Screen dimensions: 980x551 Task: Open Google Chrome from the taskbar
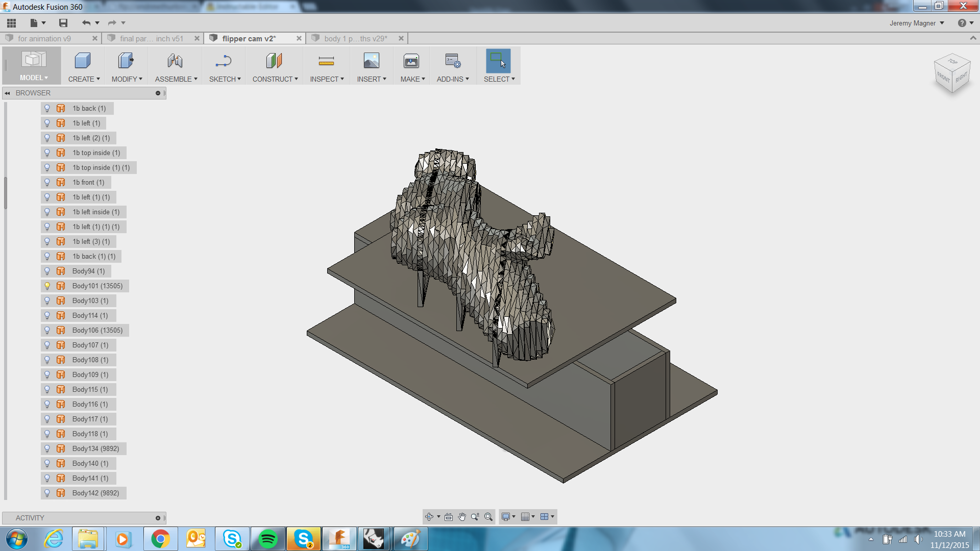pos(160,539)
